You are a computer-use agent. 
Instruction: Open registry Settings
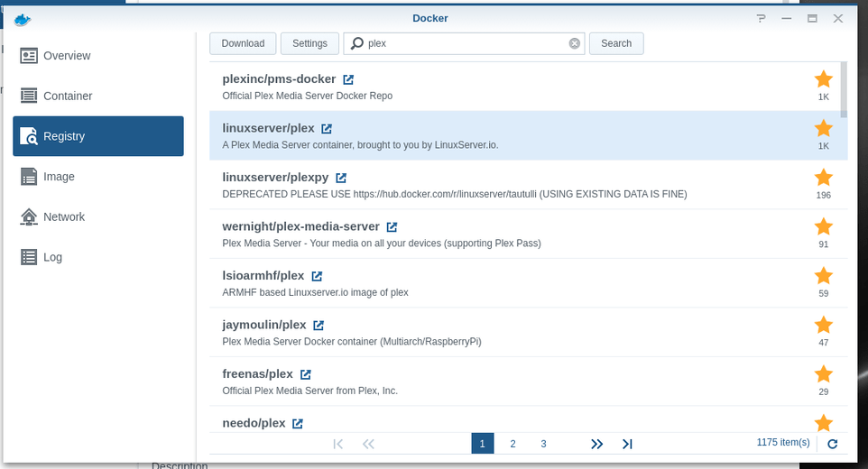pyautogui.click(x=310, y=43)
